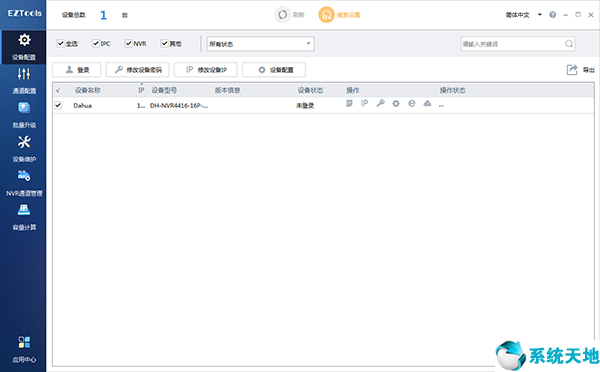Sort by IP column header
The image size is (600, 372).
coord(141,90)
